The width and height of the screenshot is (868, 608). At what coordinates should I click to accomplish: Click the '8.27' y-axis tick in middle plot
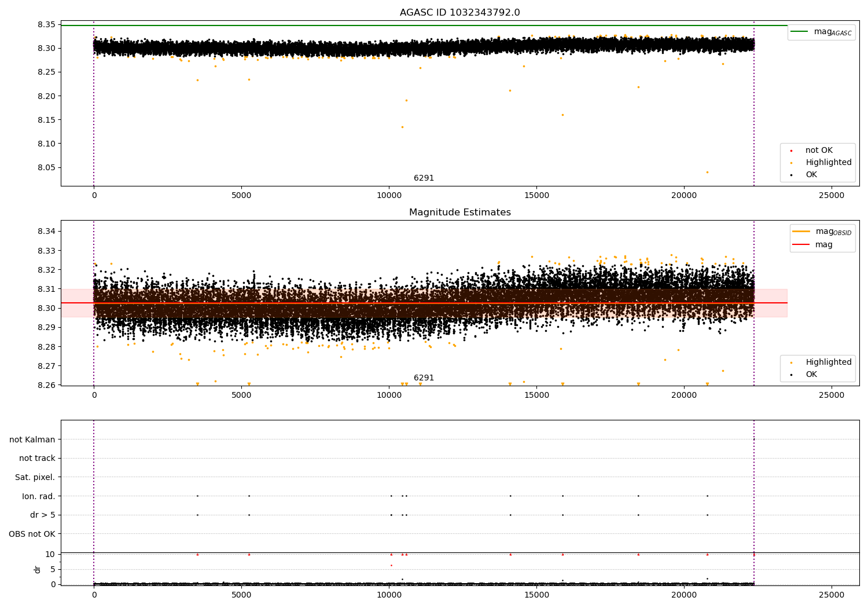click(x=46, y=366)
